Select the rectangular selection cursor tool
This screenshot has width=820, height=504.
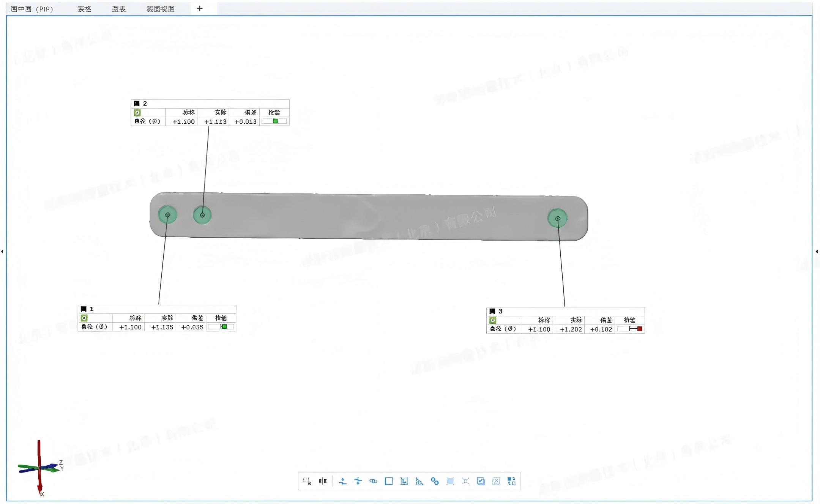point(307,481)
